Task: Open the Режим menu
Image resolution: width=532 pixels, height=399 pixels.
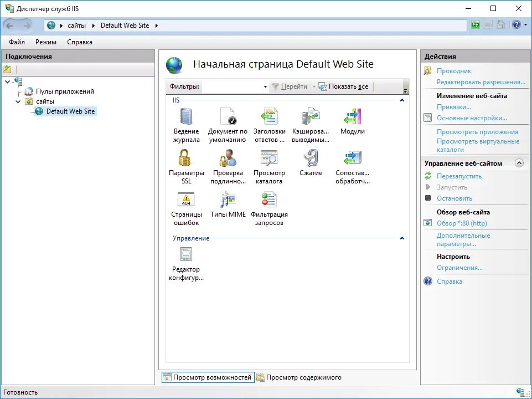Action: coord(46,42)
